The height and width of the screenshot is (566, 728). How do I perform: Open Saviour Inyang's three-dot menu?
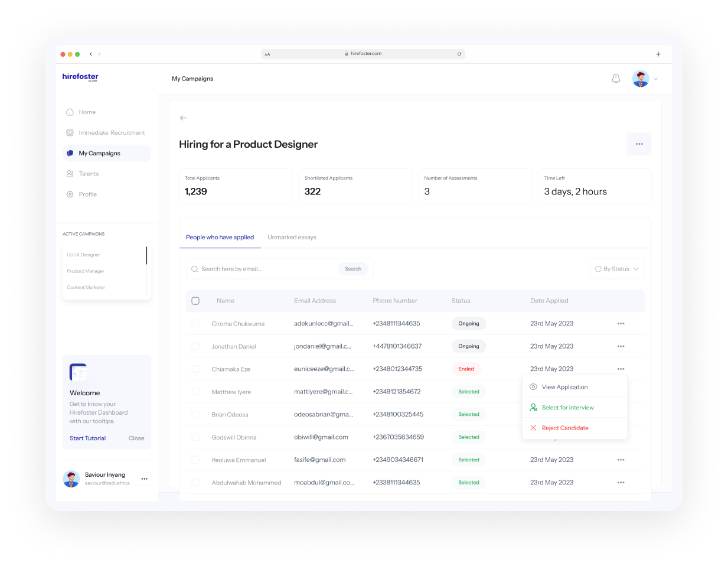[145, 479]
